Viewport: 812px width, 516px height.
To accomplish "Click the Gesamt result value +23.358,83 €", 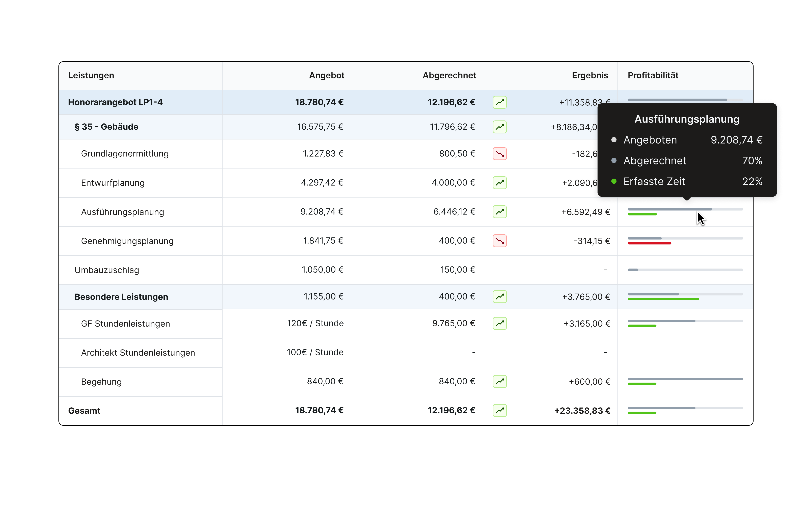I will 582,410.
